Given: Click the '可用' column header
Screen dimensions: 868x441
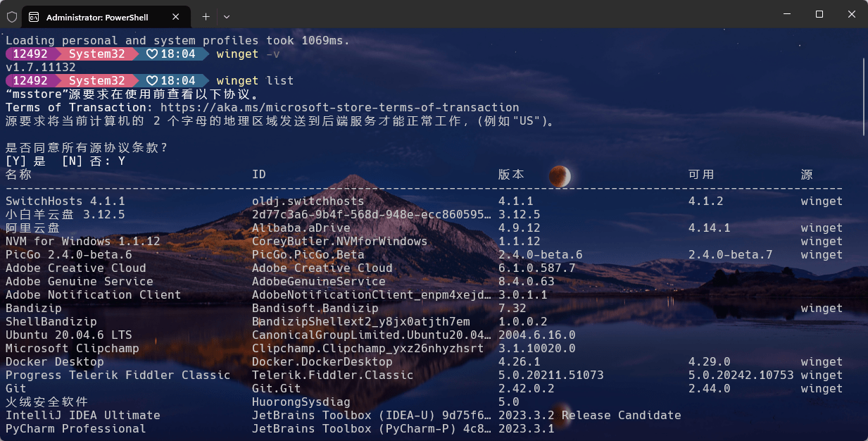Looking at the screenshot, I should [701, 175].
